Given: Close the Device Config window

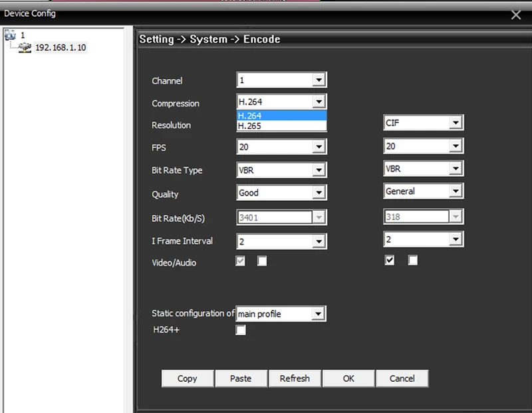Looking at the screenshot, I should [x=516, y=15].
